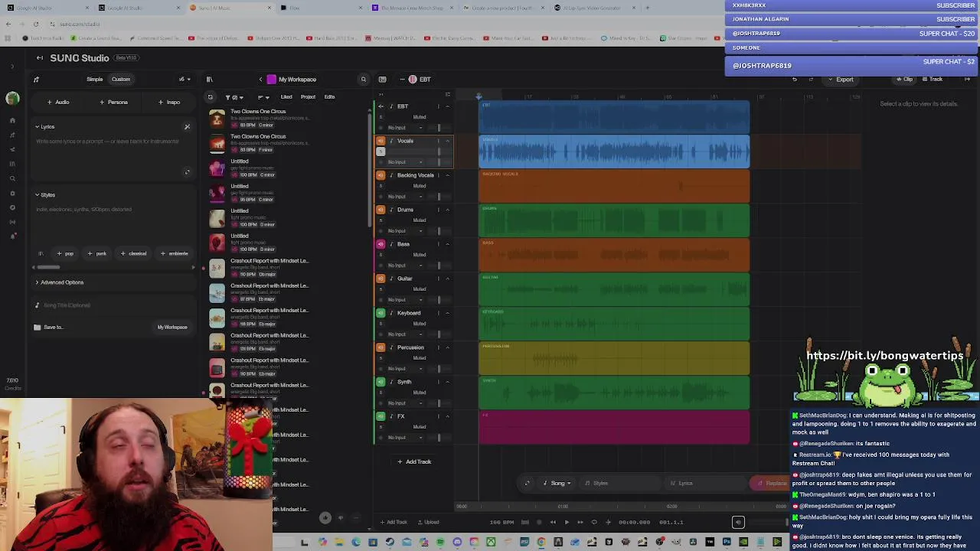Image resolution: width=980 pixels, height=551 pixels.
Task: Click Add Track below the FX track
Action: pos(414,461)
